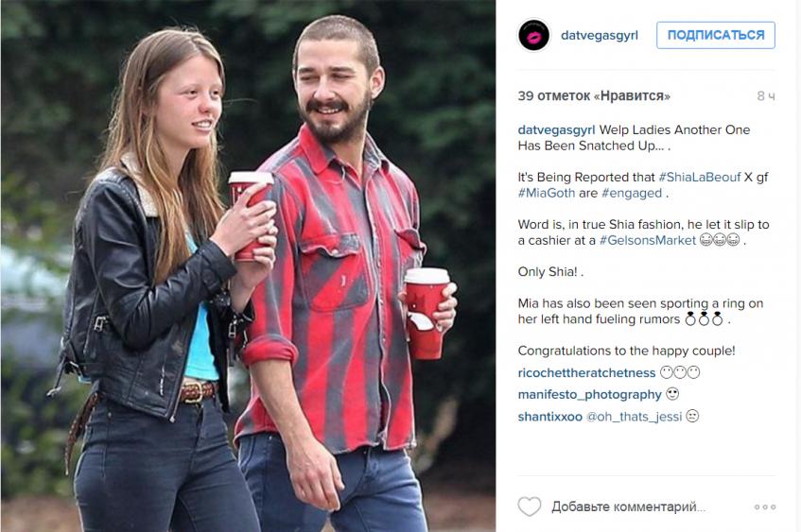Screen dimensions: 801x532
Task: Open the three-dot more options menu
Action: tap(765, 507)
